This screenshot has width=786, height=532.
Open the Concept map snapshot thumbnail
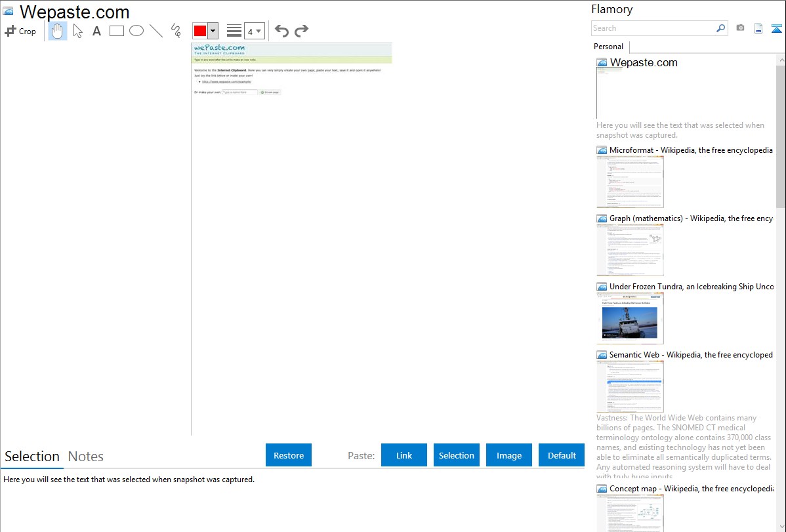tap(630, 513)
